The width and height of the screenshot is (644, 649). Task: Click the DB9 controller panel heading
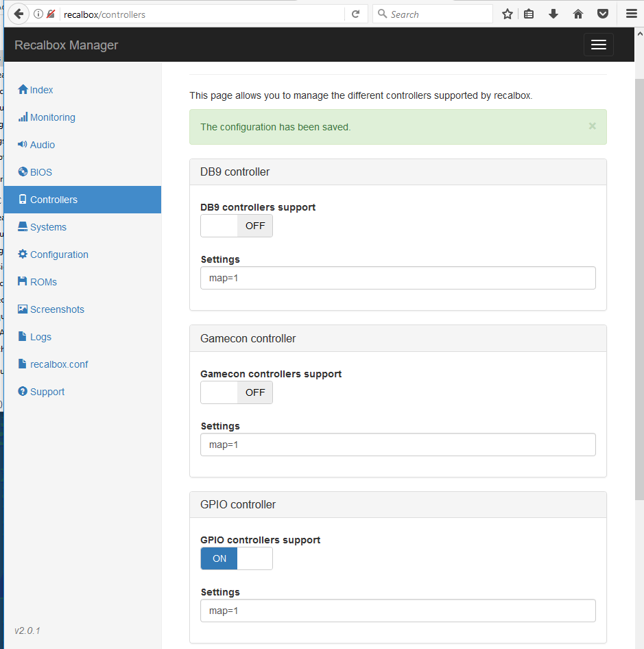pos(398,172)
